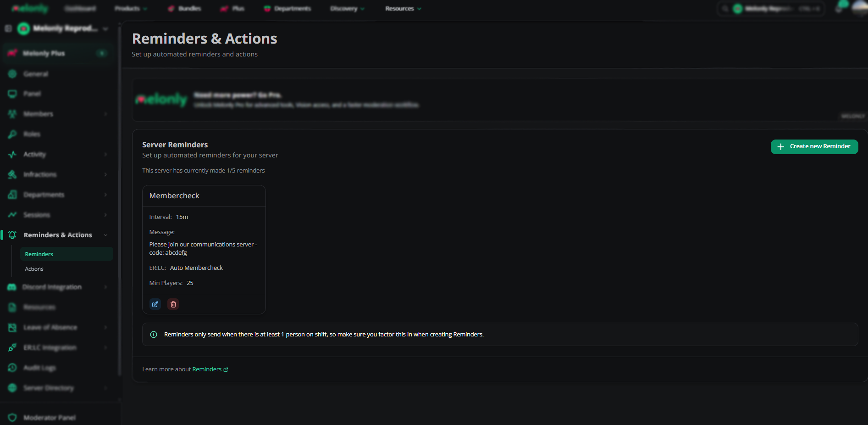The image size is (868, 425).
Task: Click the 'Min Players: 25' text
Action: coord(171,283)
